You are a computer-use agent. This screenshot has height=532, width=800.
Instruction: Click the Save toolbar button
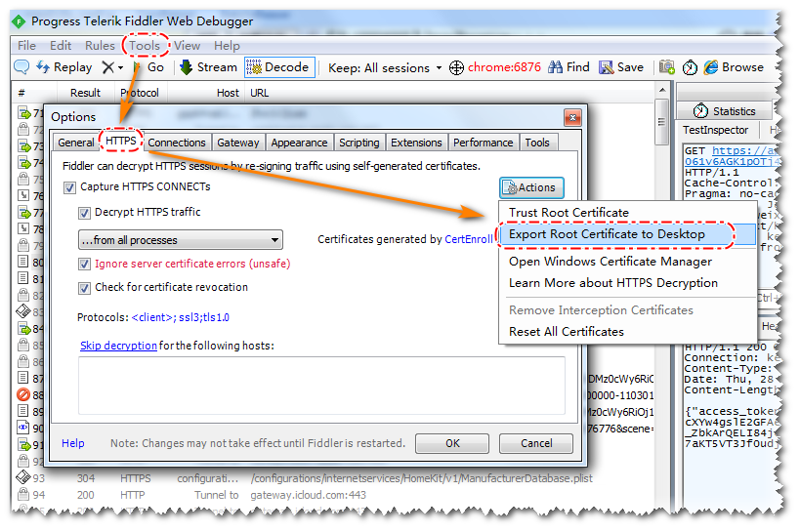click(621, 67)
